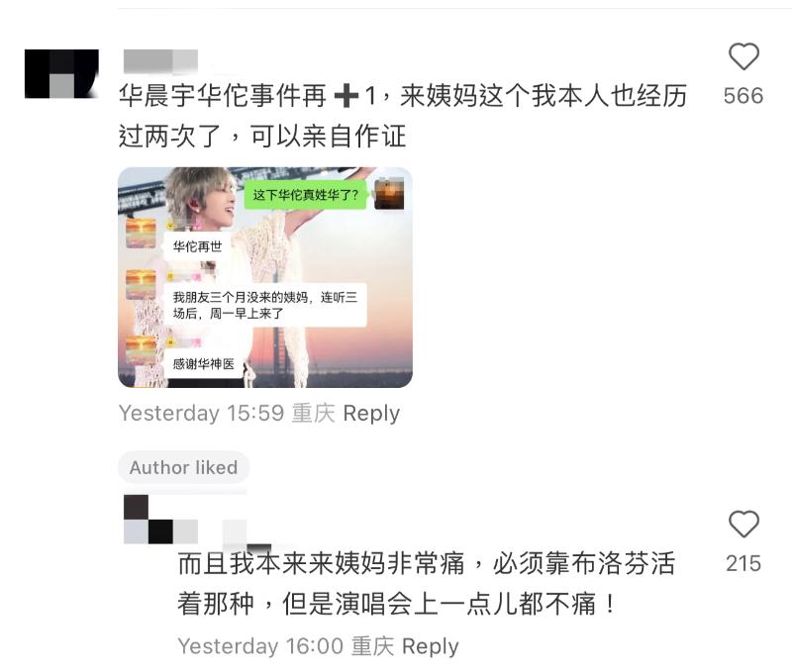Click the Yesterday 15:59 timestamp
The width and height of the screenshot is (792, 672).
(201, 413)
